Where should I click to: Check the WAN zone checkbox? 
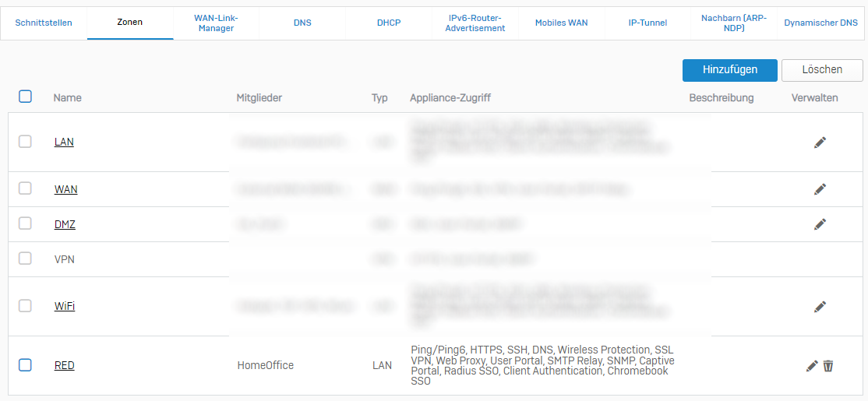click(x=25, y=188)
